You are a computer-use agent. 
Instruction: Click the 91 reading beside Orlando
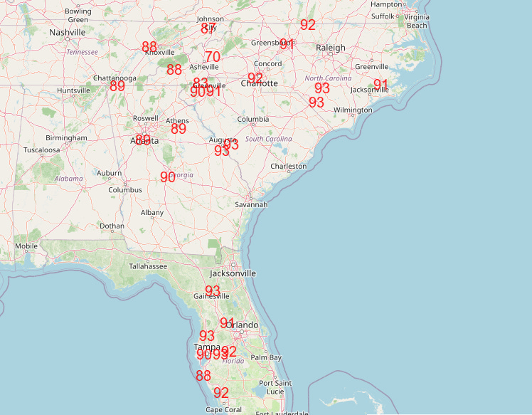tap(228, 323)
